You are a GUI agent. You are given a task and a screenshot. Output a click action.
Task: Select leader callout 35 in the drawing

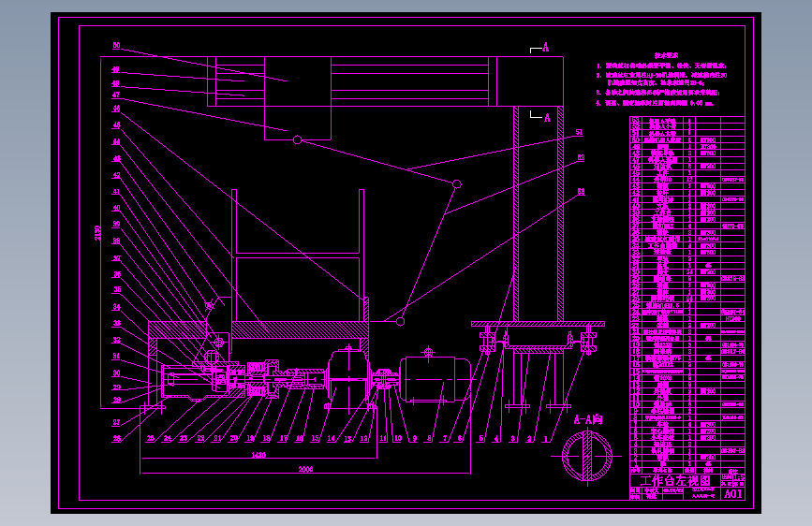(117, 289)
